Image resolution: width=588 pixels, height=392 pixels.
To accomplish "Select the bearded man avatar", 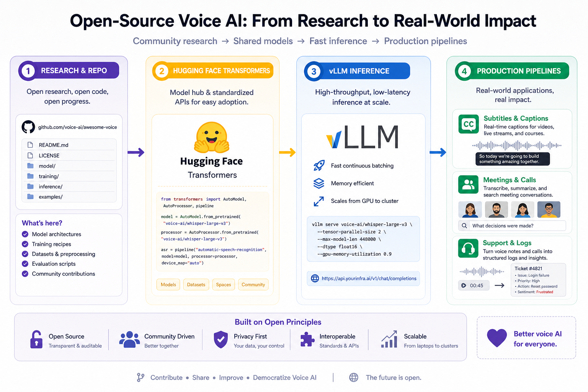I will (497, 209).
